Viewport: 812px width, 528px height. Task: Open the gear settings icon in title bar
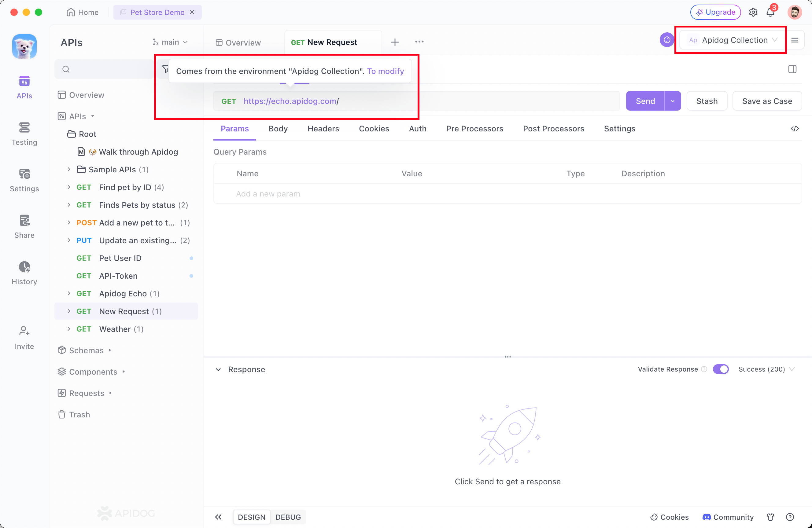click(x=753, y=12)
